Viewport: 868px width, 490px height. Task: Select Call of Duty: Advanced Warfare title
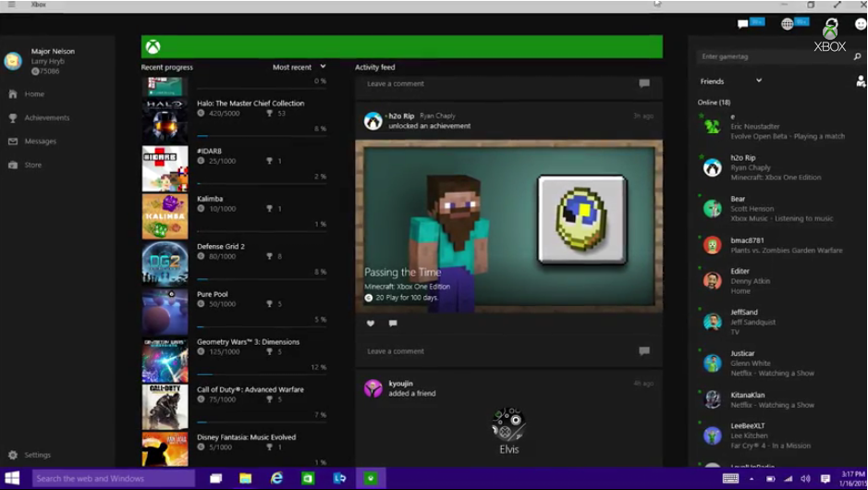pyautogui.click(x=251, y=389)
